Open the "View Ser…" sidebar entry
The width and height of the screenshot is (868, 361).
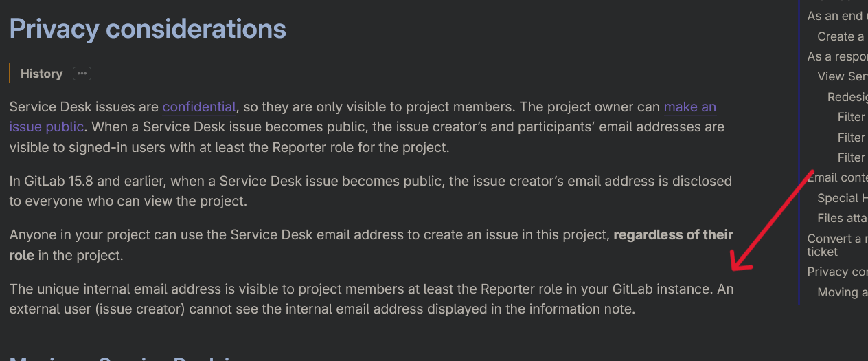(842, 76)
